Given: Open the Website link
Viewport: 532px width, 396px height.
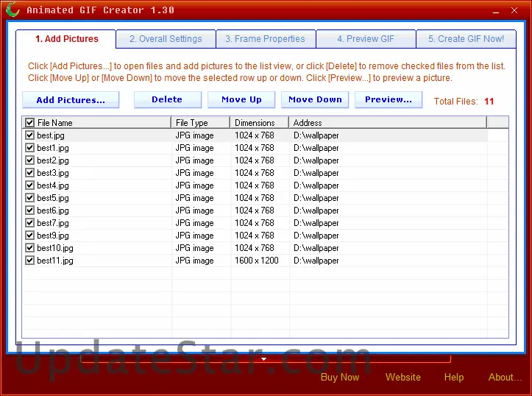Looking at the screenshot, I should tap(402, 377).
